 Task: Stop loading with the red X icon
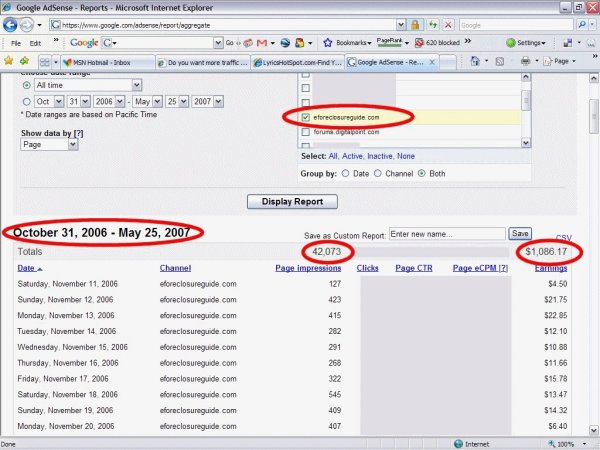coord(448,25)
